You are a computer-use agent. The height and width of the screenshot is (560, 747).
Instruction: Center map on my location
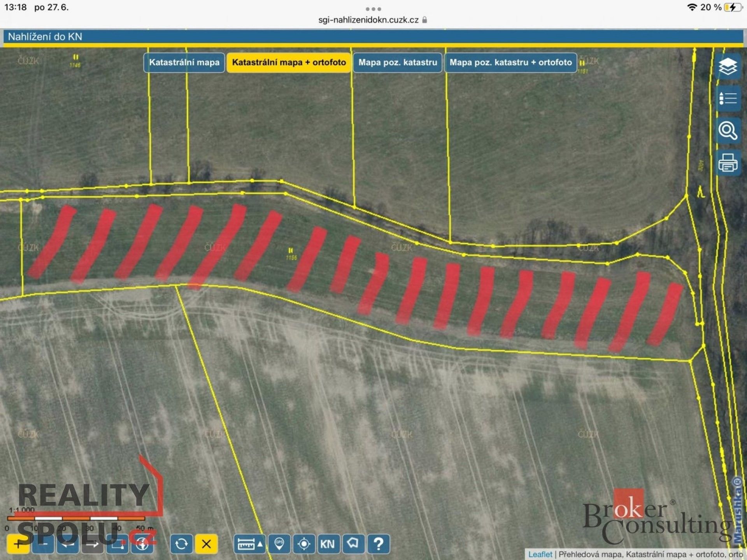[x=304, y=544]
